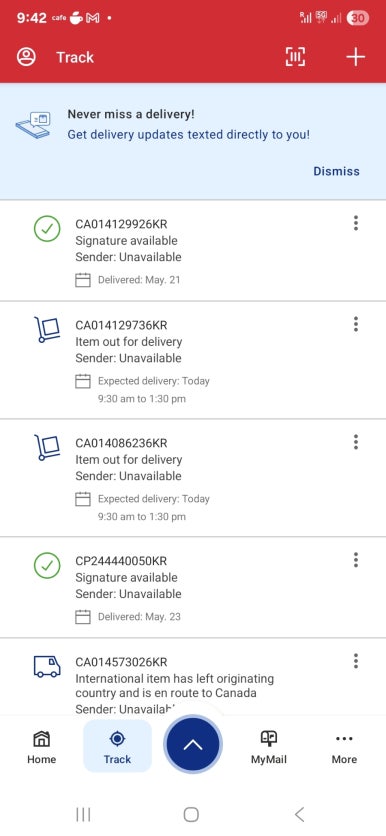Expand the center up-arrow action button
386x836 pixels.
[x=193, y=745]
